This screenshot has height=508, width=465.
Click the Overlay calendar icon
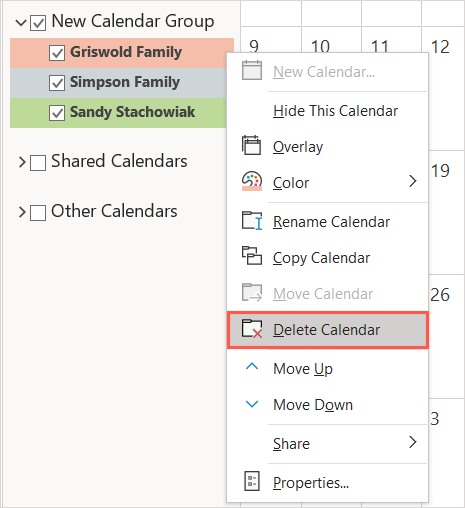tap(252, 145)
